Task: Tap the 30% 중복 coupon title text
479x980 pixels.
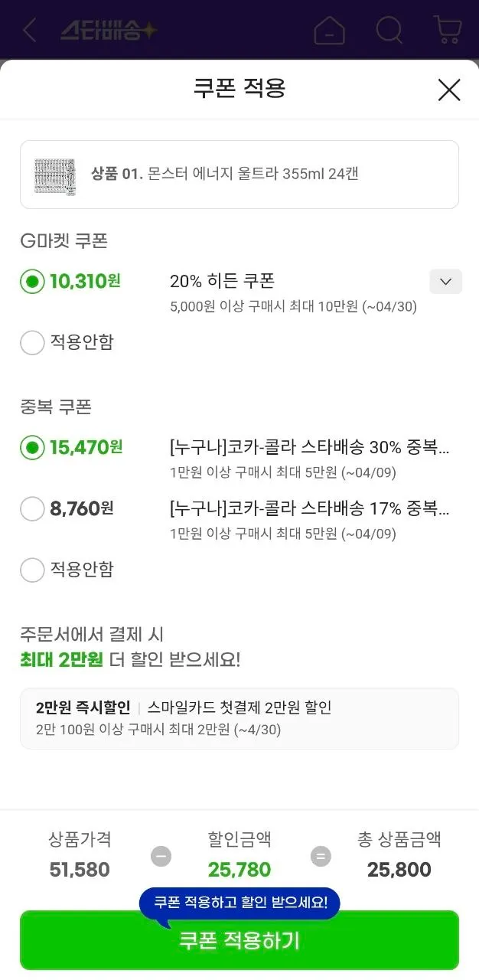Action: click(x=309, y=447)
